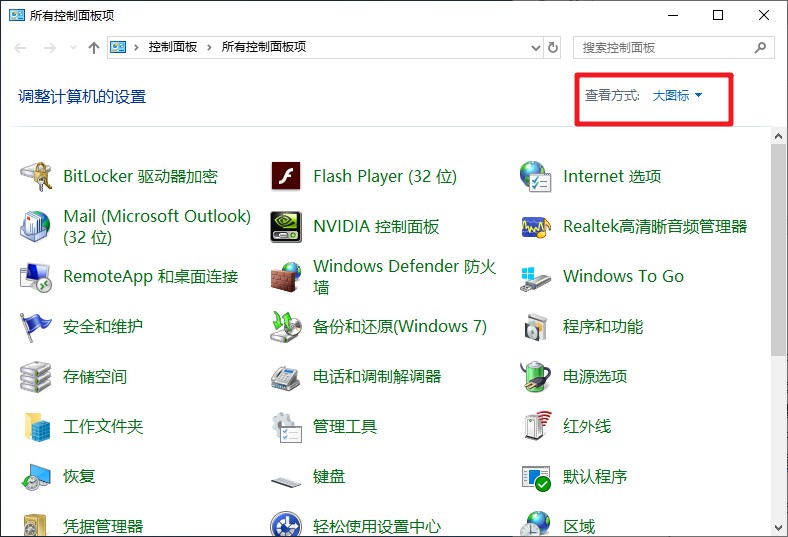
Task: Open the 恢复 monitor clock icon
Action: tap(35, 477)
